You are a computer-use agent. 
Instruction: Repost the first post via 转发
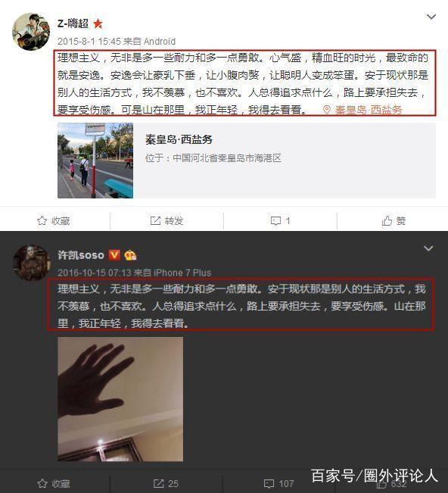coord(166,220)
